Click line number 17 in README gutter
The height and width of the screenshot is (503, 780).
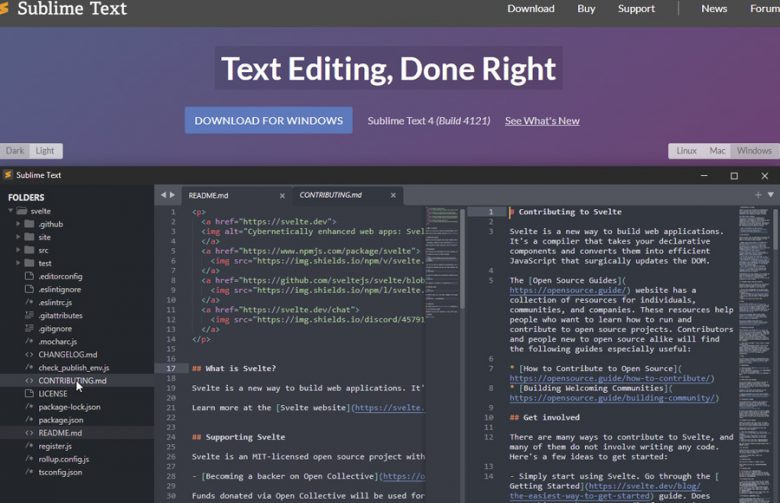click(171, 369)
